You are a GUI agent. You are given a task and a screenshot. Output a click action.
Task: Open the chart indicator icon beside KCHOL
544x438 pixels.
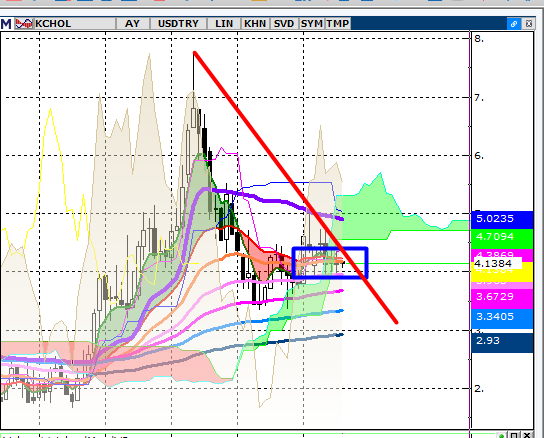pos(24,24)
